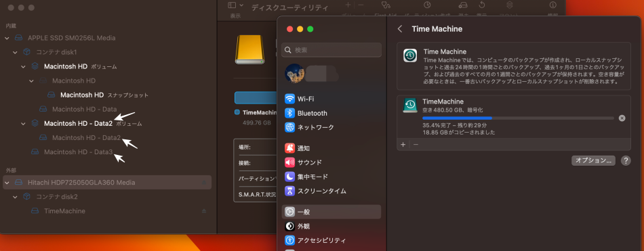The height and width of the screenshot is (251, 644).
Task: Open 集中モード focus settings
Action: click(x=331, y=177)
